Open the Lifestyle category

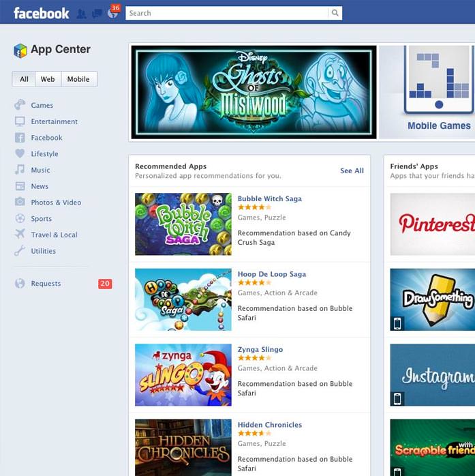coord(44,154)
